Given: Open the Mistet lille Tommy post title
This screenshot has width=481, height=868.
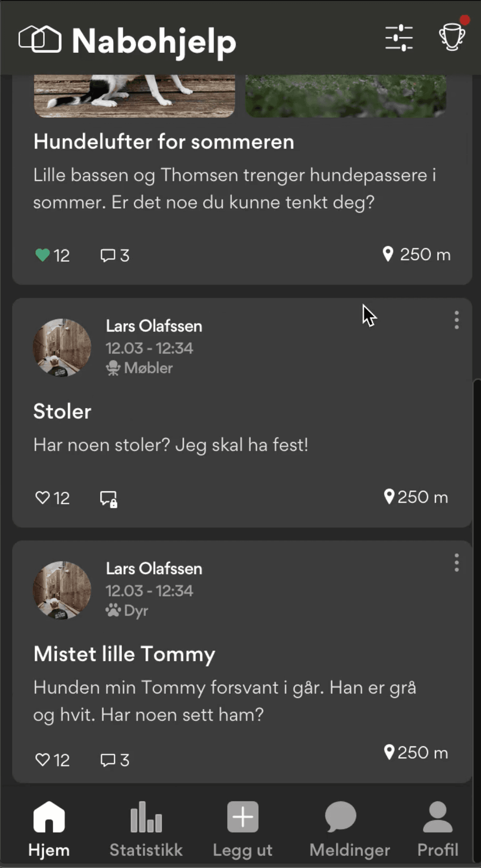Looking at the screenshot, I should (124, 654).
